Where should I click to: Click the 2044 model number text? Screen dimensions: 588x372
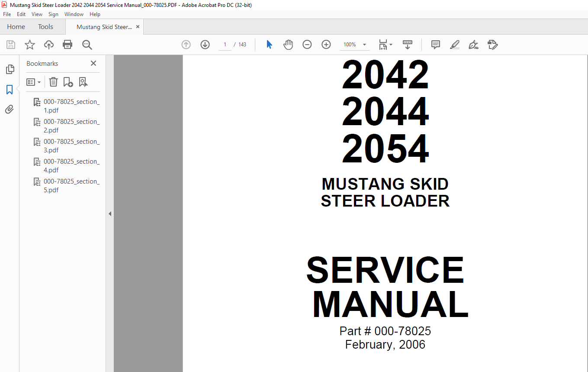(386, 112)
